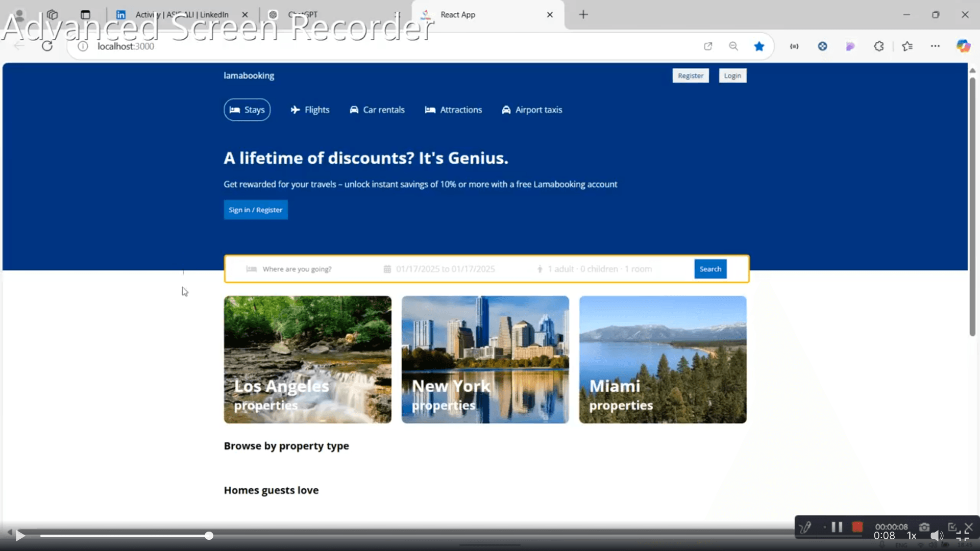This screenshot has height=551, width=980.
Task: Launch Copilot from the toolbar
Action: pos(963,46)
